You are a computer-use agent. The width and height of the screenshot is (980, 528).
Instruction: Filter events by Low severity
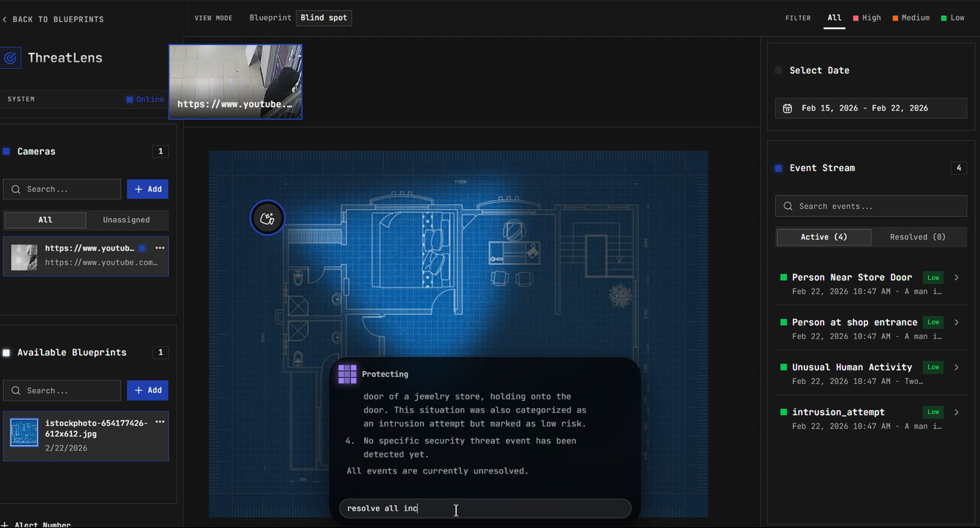pos(953,18)
